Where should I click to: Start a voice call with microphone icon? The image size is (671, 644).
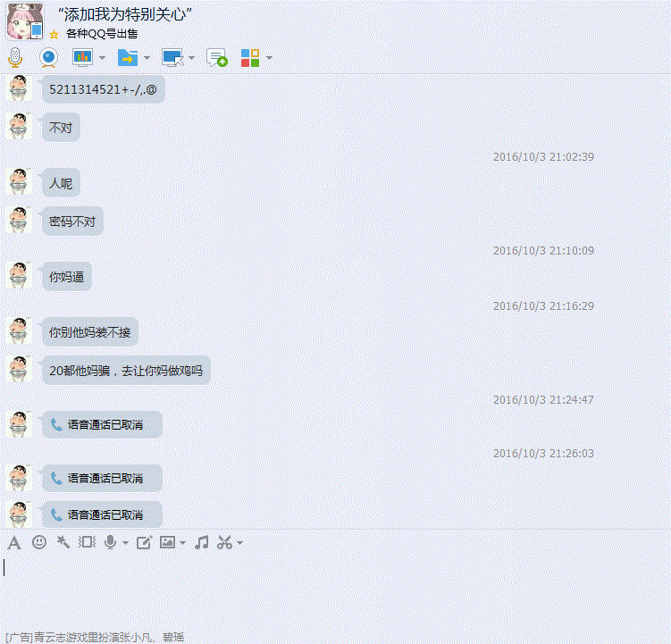tap(15, 58)
